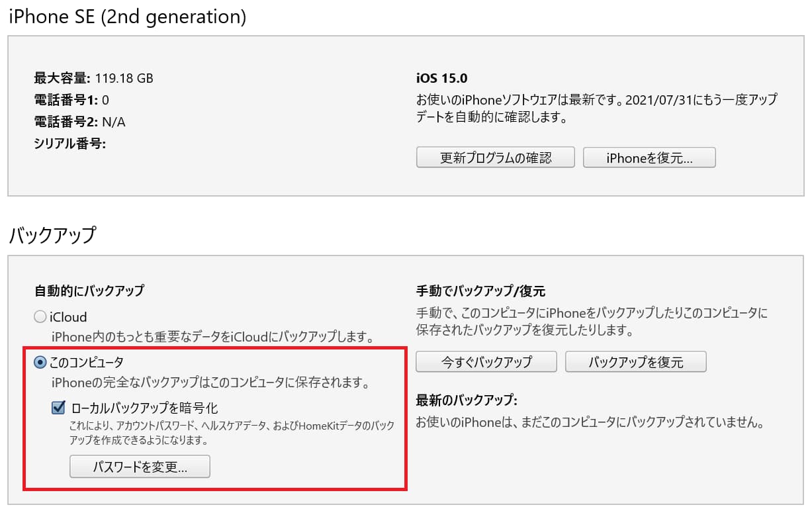Select the iCloud radio button

tap(40, 317)
